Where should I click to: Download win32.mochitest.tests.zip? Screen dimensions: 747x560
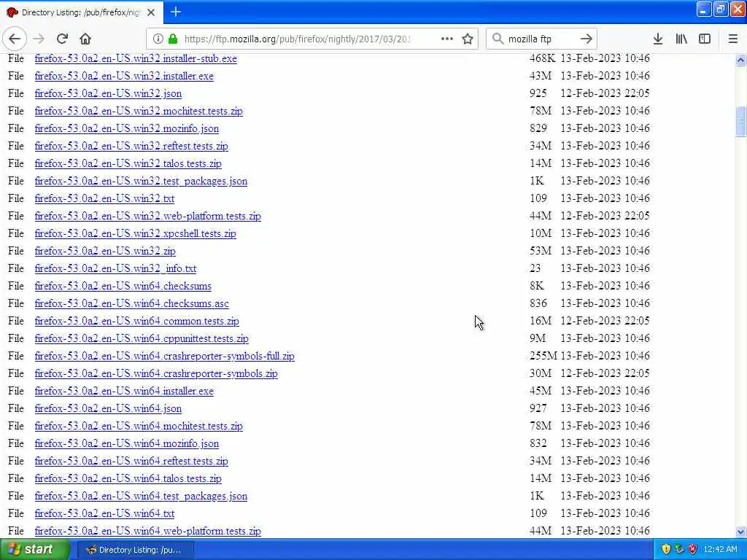(x=139, y=111)
